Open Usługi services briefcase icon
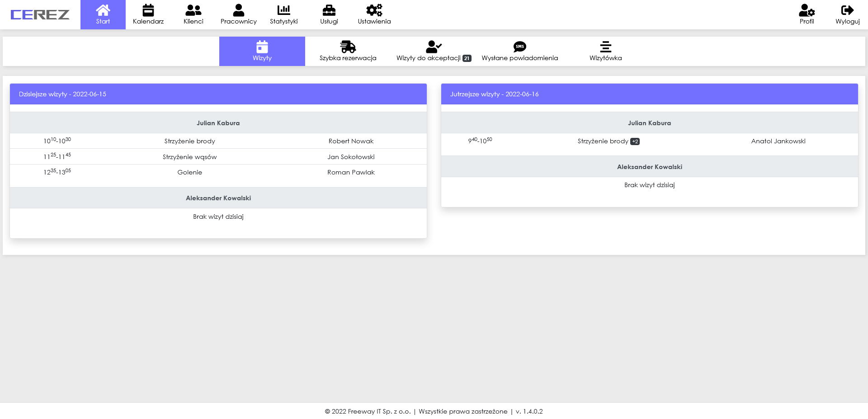Screen dimensions: 868x419 329,10
